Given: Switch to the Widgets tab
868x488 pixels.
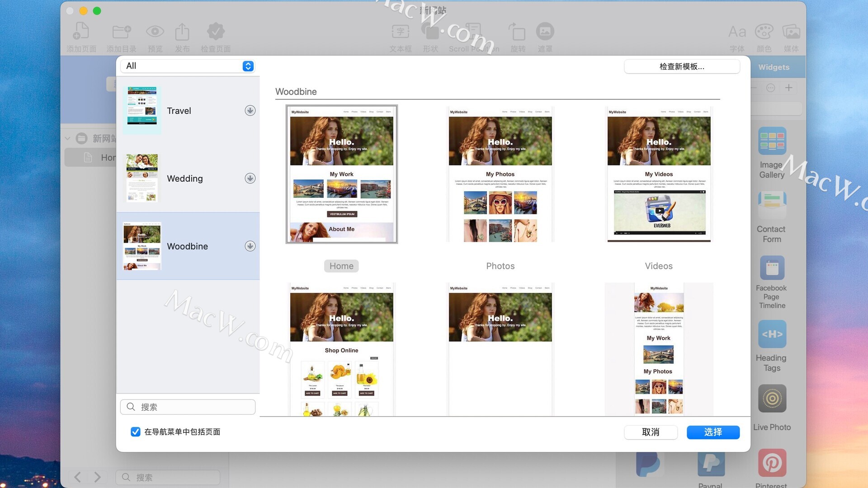Looking at the screenshot, I should point(774,67).
